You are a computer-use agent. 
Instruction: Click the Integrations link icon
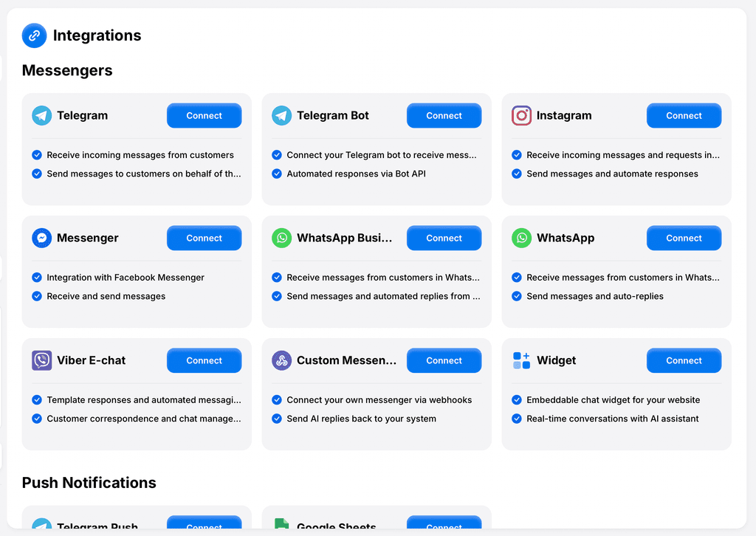point(34,35)
